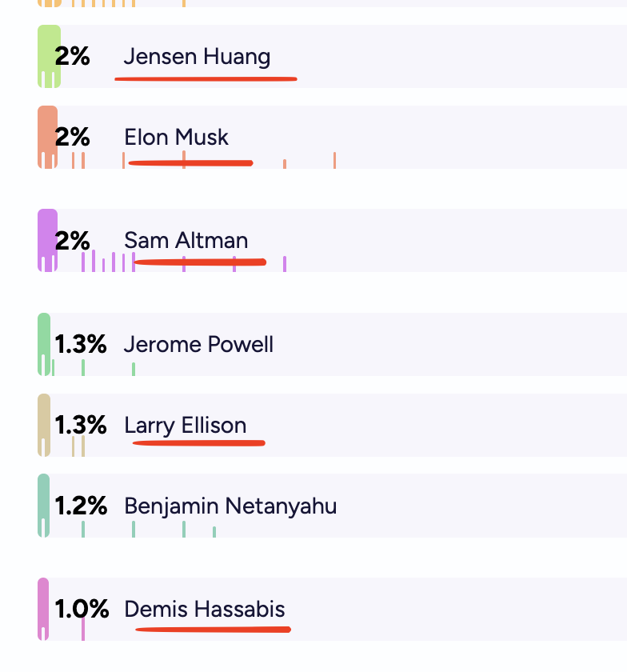Click the 1.3% value next to Jerome Powell
The image size is (627, 672).
(x=81, y=345)
